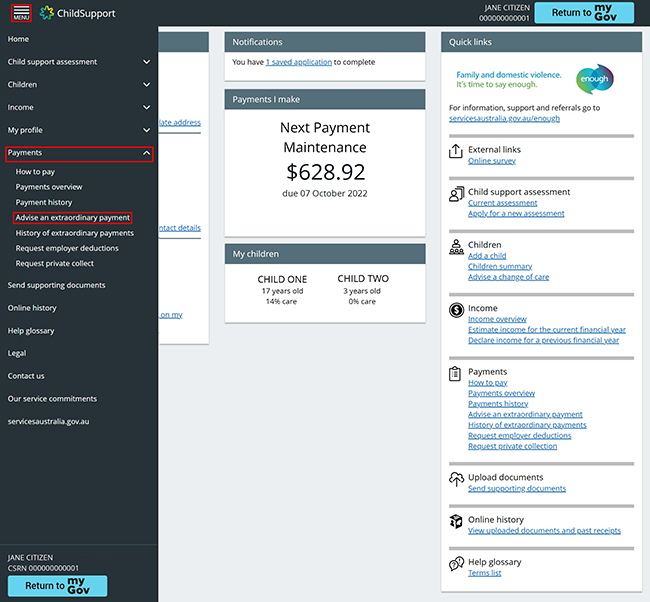Select CHILD ONE in My children
This screenshot has width=650, height=602.
pos(282,279)
